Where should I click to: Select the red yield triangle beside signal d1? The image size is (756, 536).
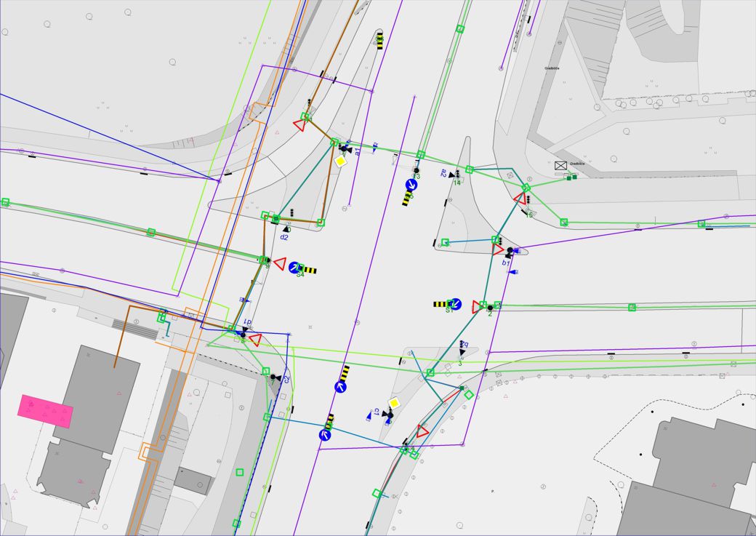coord(255,339)
